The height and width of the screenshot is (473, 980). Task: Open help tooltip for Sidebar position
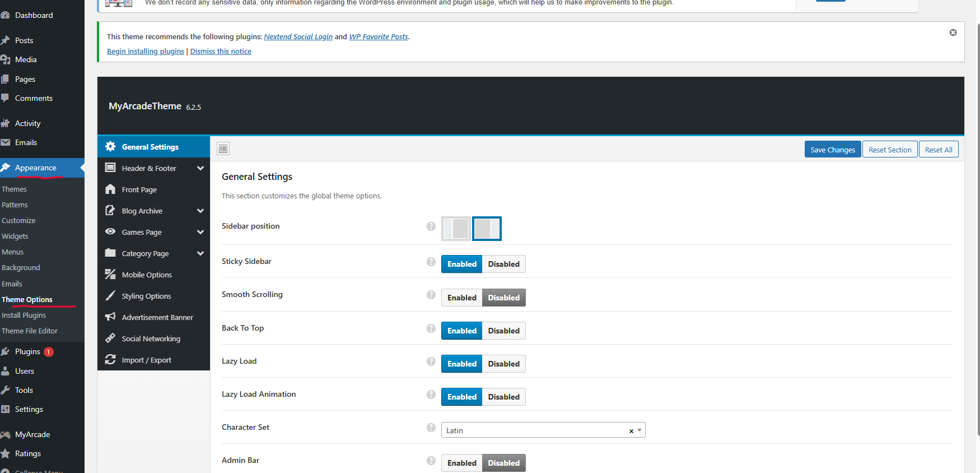point(431,226)
